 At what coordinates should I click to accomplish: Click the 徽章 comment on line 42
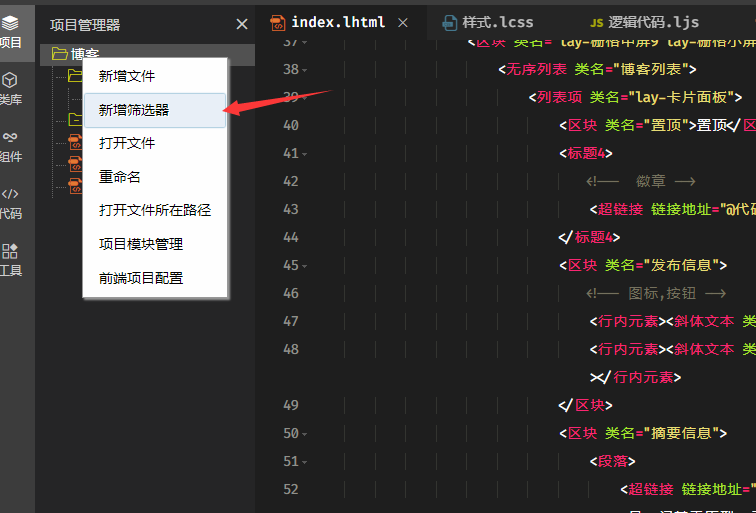coord(641,181)
